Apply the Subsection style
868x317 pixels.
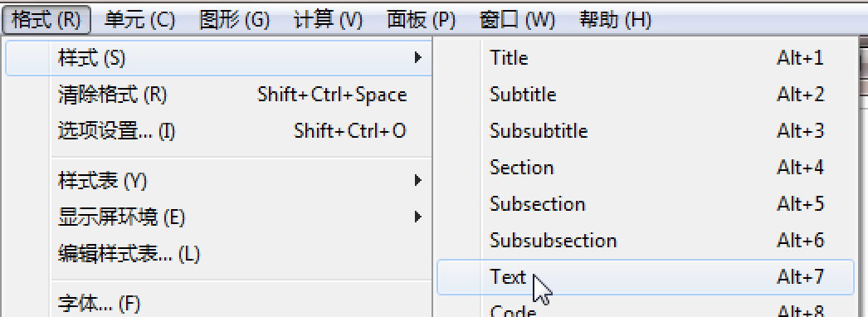(646, 203)
